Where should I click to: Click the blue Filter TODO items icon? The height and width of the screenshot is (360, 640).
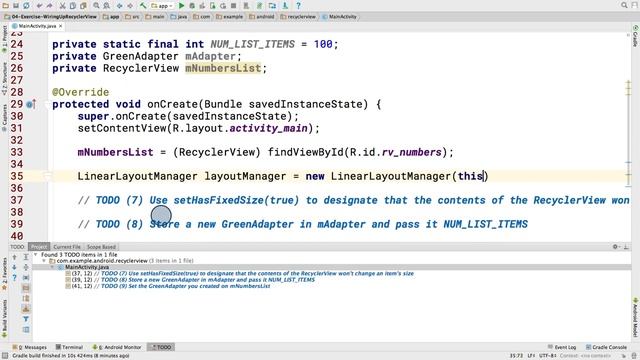[x=26, y=319]
